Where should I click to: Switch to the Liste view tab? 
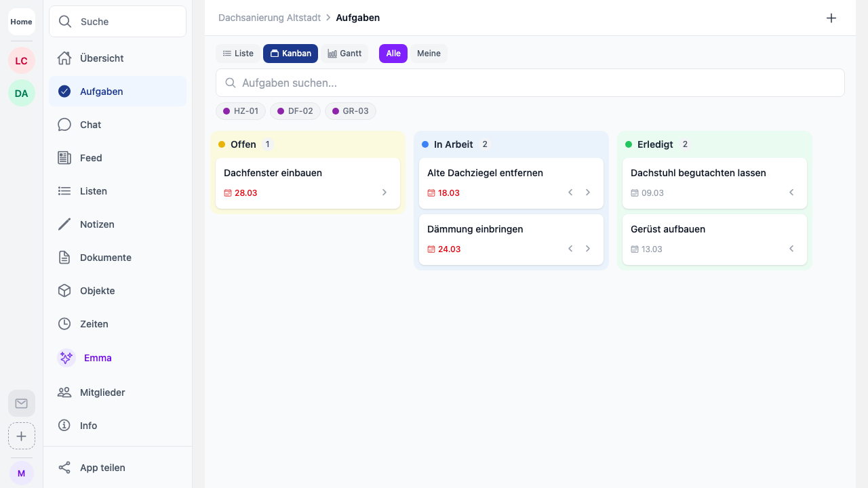(x=238, y=54)
